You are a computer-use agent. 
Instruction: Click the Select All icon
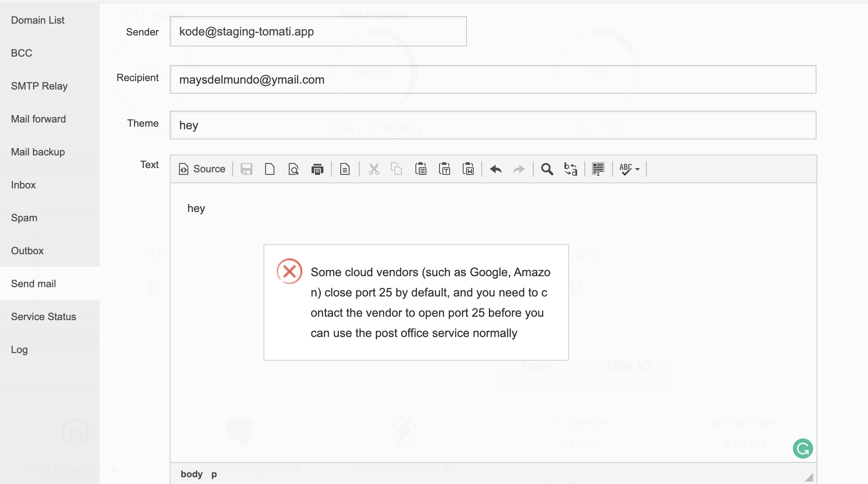point(598,169)
